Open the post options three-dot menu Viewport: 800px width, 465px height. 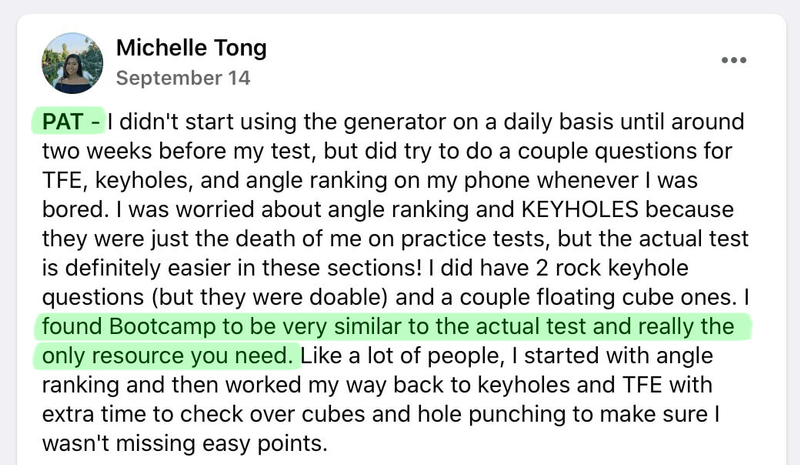[734, 60]
